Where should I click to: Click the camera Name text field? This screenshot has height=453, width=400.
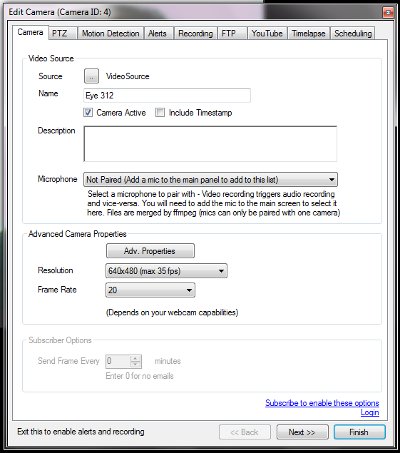167,95
